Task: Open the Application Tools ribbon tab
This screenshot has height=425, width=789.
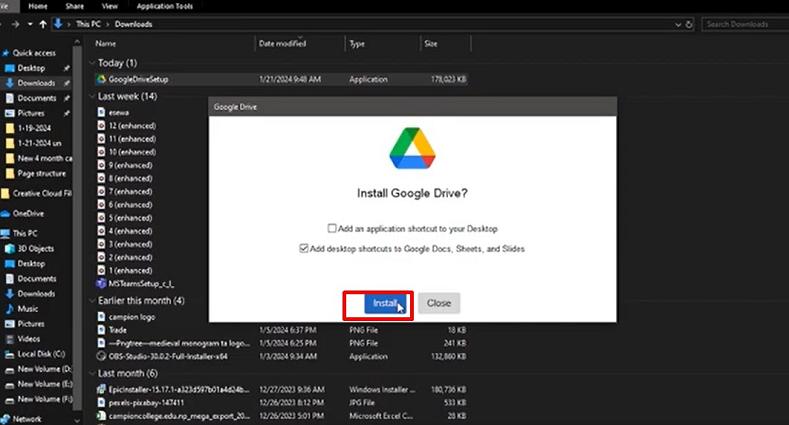Action: pyautogui.click(x=165, y=7)
